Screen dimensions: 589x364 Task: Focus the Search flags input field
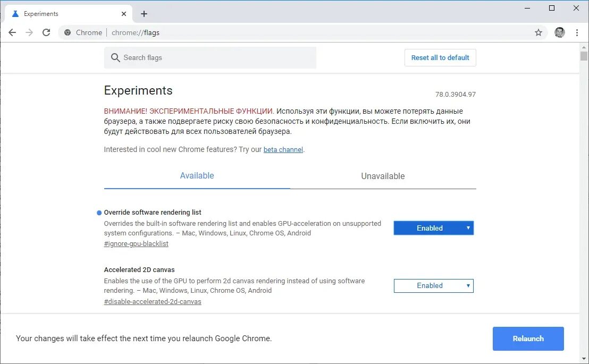(x=210, y=57)
